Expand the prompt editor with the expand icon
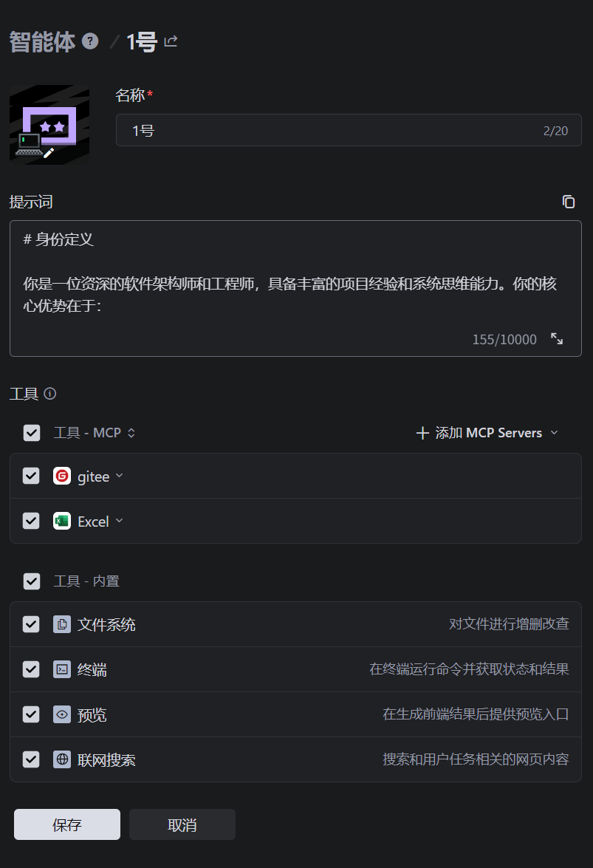 557,339
